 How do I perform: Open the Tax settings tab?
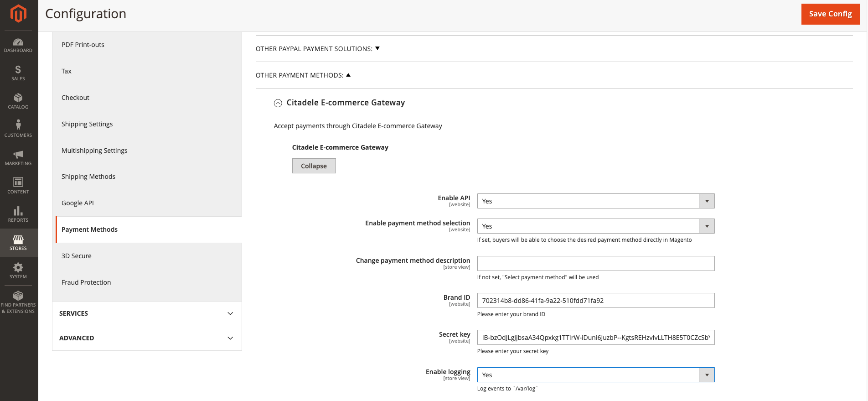147,71
